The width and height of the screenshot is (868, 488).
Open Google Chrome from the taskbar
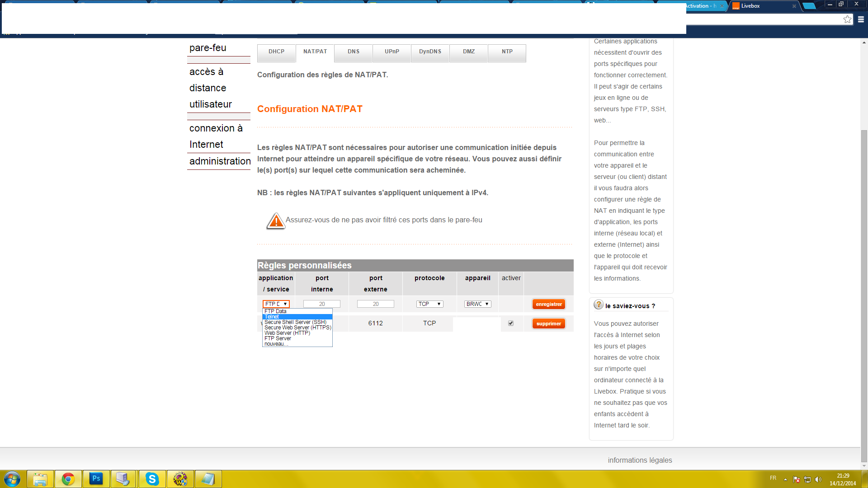68,479
